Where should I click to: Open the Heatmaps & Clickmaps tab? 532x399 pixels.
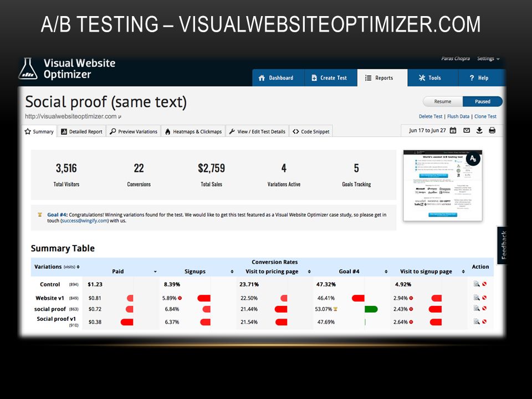tap(193, 132)
